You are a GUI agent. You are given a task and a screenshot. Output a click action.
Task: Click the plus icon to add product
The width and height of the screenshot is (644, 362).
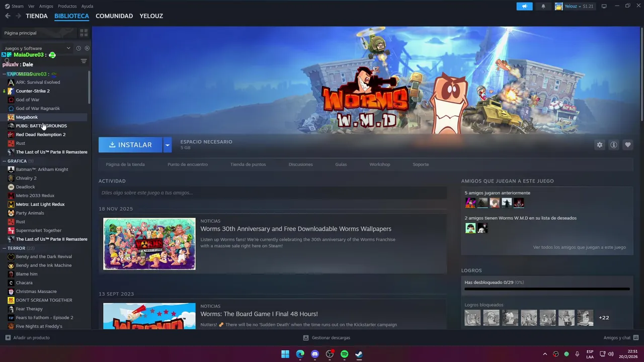[x=8, y=338]
